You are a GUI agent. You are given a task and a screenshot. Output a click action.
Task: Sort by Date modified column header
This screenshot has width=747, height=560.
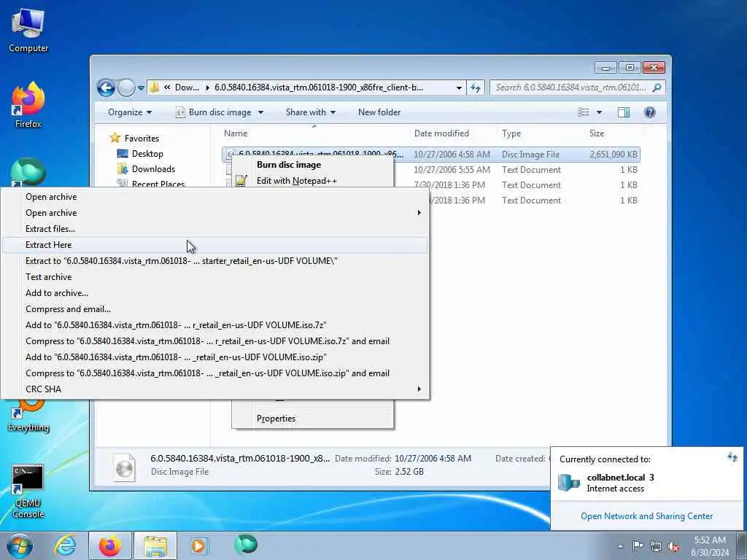pos(454,133)
